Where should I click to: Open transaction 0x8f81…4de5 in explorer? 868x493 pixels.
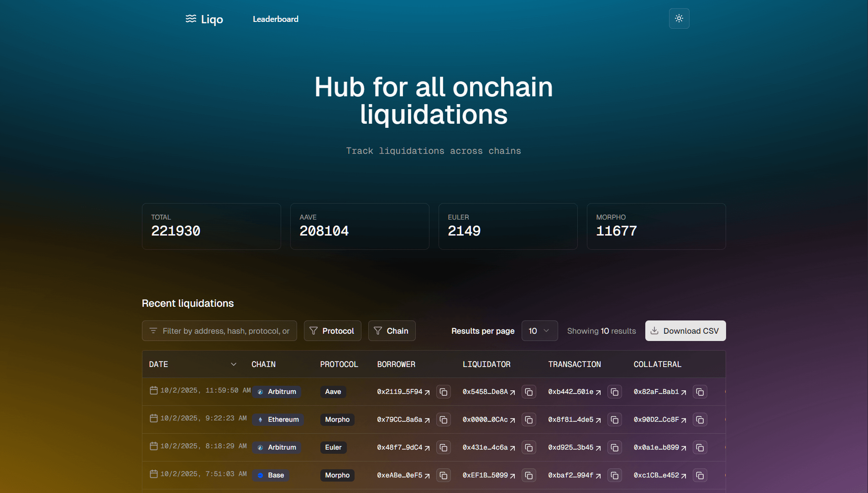[574, 420]
